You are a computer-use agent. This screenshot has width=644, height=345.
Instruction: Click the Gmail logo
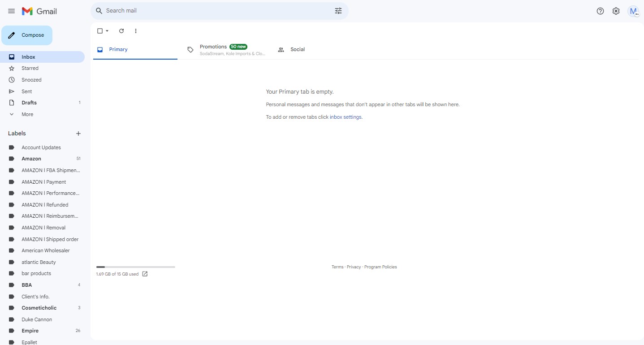(x=39, y=11)
